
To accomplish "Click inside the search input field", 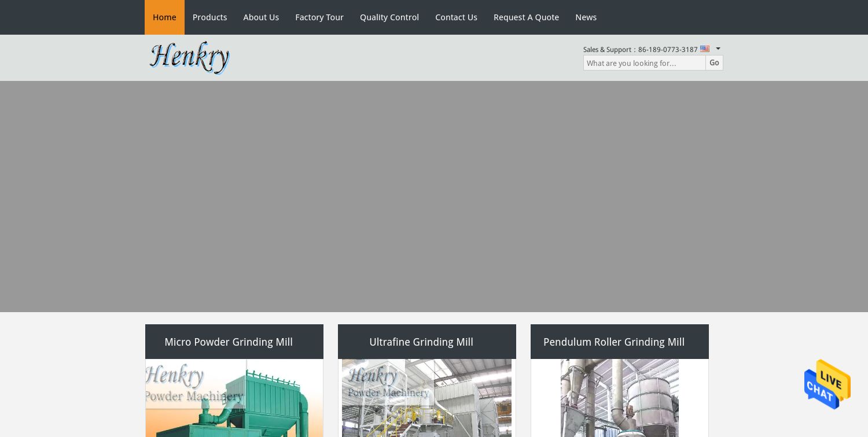I will [644, 63].
